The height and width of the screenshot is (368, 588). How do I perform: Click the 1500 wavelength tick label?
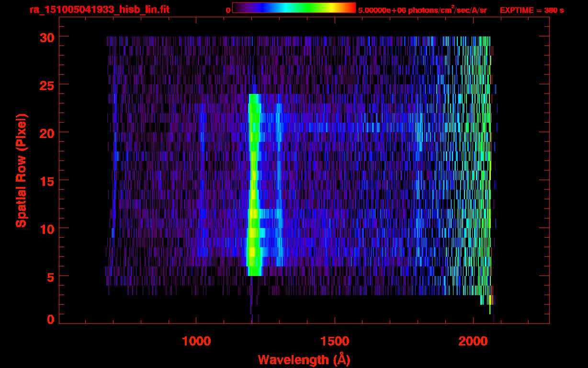pos(334,341)
